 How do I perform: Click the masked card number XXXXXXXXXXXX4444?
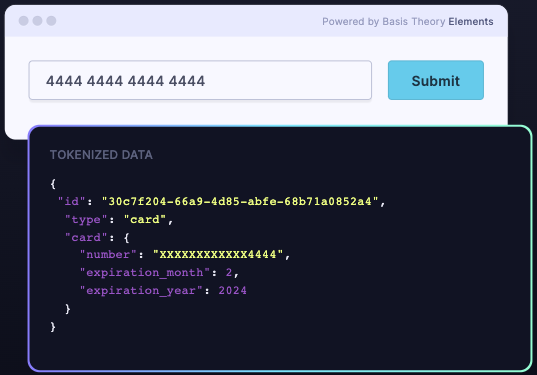[x=218, y=254]
